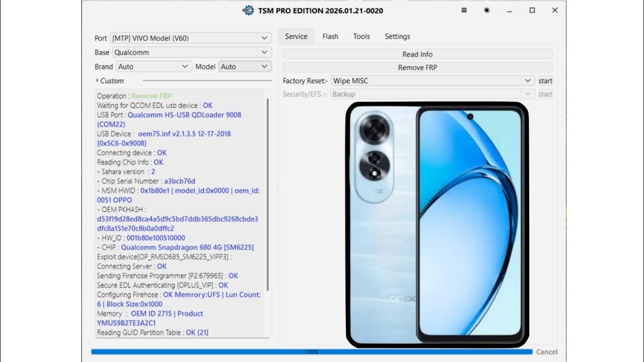The width and height of the screenshot is (644, 362).
Task: Close the TSM Pro window
Action: coord(555,10)
